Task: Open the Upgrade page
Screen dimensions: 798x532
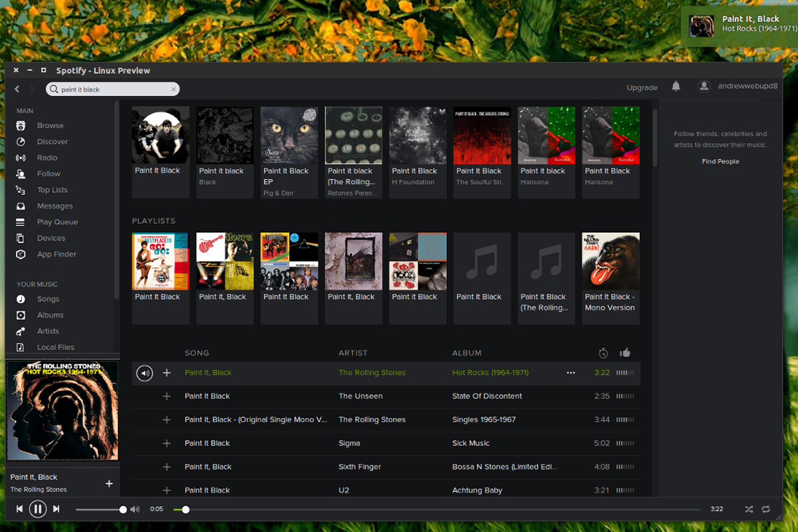Action: (642, 87)
